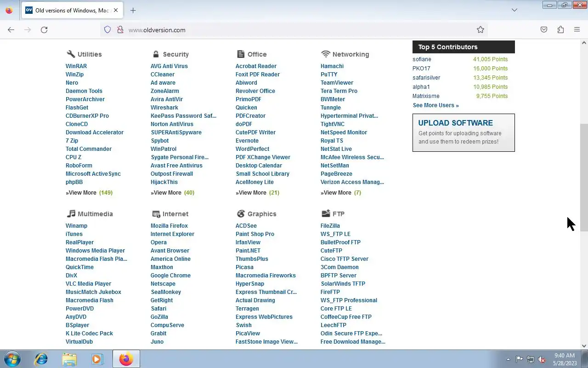Click the Networking wifi category icon

(x=326, y=54)
